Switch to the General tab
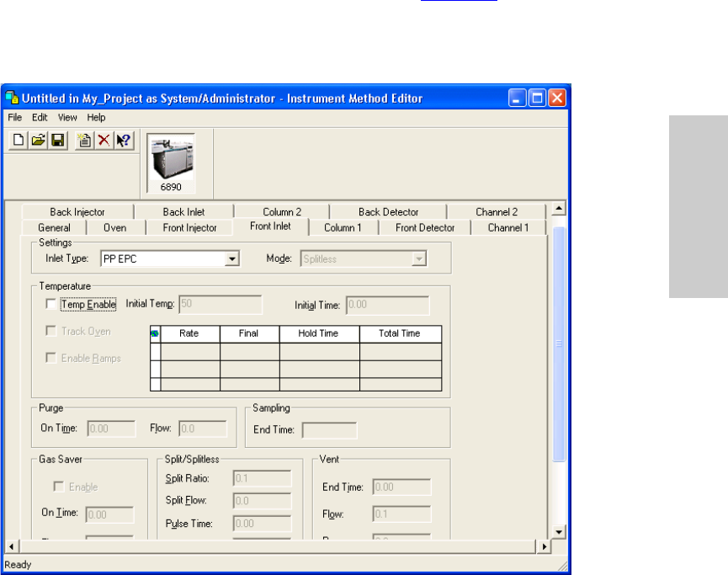 click(54, 227)
